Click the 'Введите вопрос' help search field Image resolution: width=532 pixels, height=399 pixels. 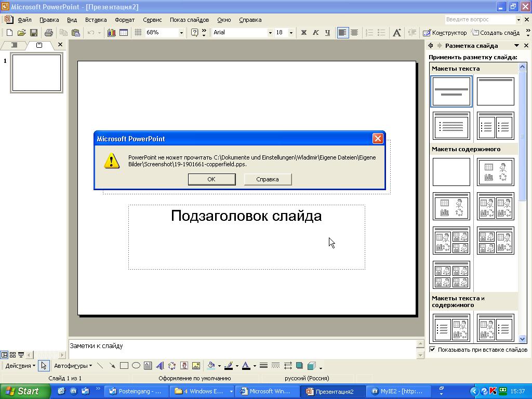click(x=480, y=20)
